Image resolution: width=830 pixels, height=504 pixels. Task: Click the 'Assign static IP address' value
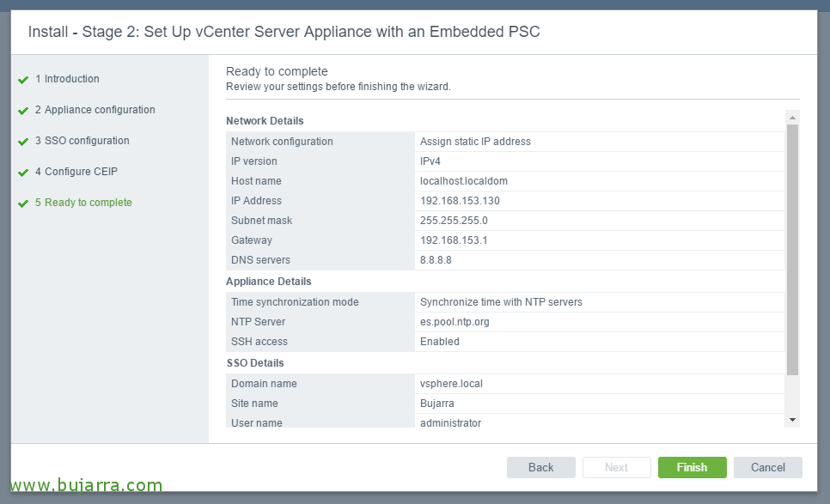tap(475, 142)
